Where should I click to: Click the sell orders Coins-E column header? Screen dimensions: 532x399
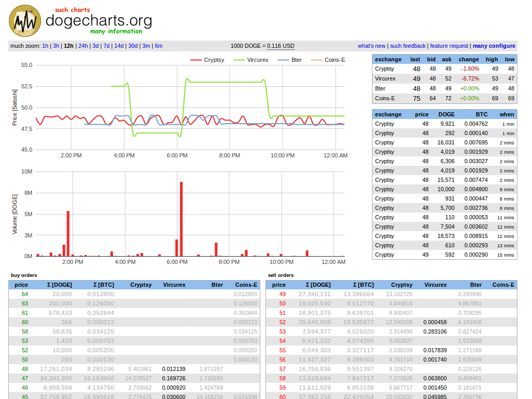(503, 285)
